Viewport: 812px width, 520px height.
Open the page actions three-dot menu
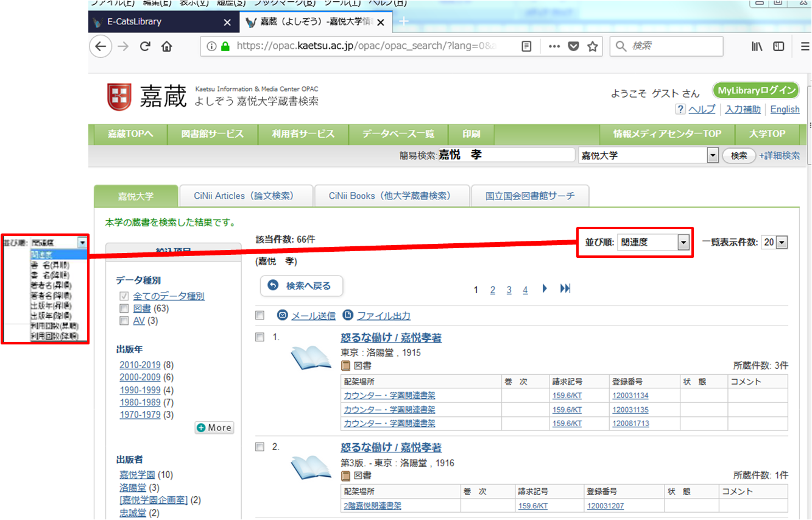[554, 46]
